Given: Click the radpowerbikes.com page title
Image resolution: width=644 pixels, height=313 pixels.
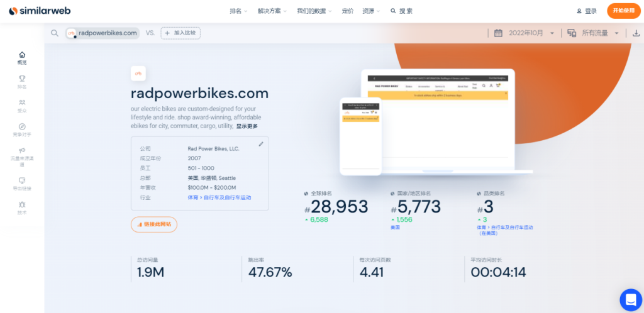Looking at the screenshot, I should pos(199,94).
